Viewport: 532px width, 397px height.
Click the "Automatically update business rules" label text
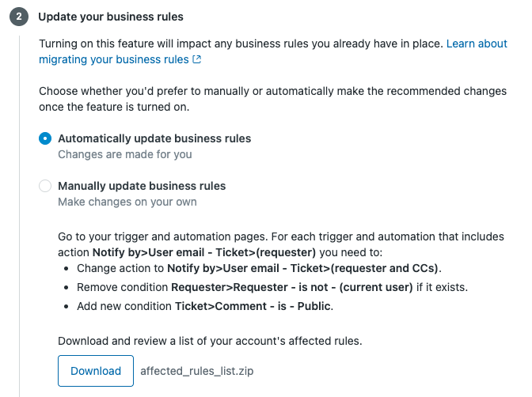coord(154,138)
